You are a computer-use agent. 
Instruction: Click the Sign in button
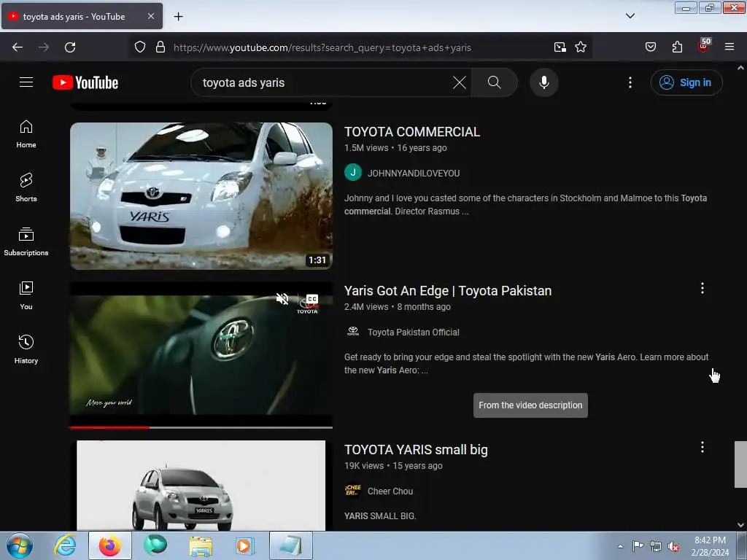tap(686, 82)
